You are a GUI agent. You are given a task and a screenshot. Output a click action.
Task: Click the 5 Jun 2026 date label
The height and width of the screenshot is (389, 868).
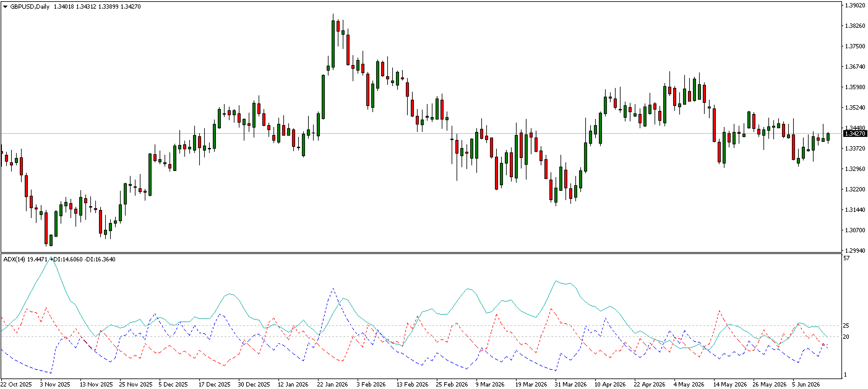(806, 385)
